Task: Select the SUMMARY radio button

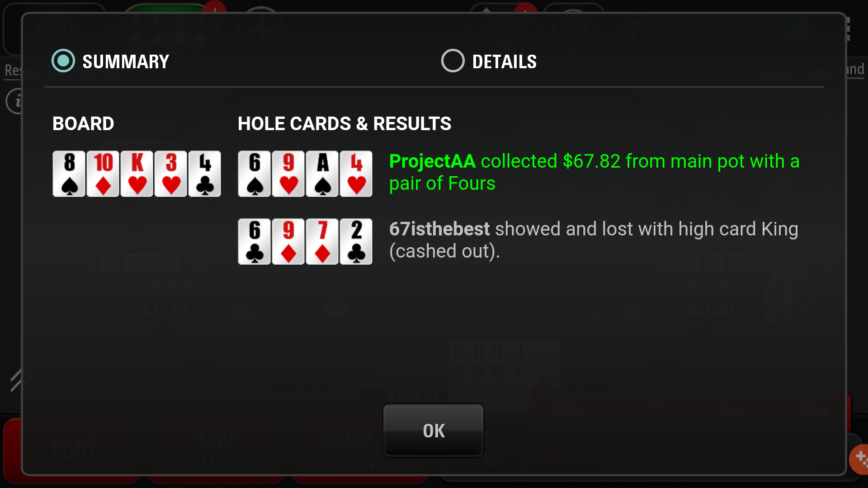Action: [x=63, y=61]
